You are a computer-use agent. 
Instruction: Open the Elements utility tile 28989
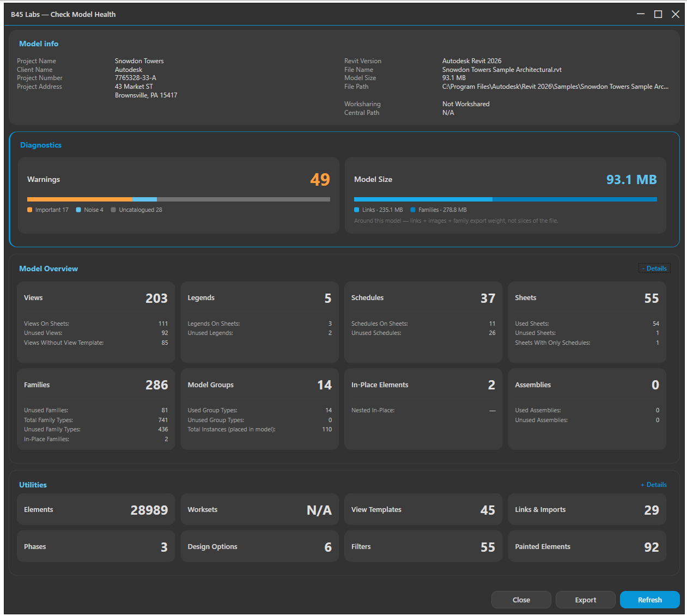point(96,509)
